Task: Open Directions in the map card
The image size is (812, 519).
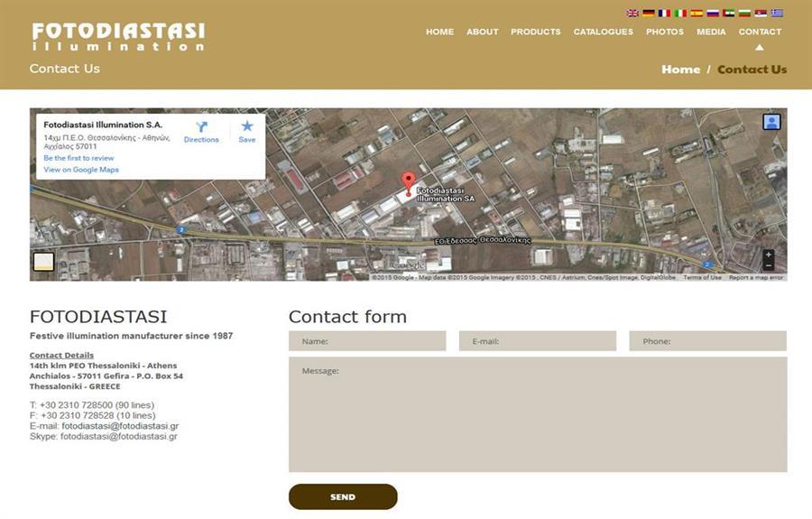Action: tap(201, 132)
